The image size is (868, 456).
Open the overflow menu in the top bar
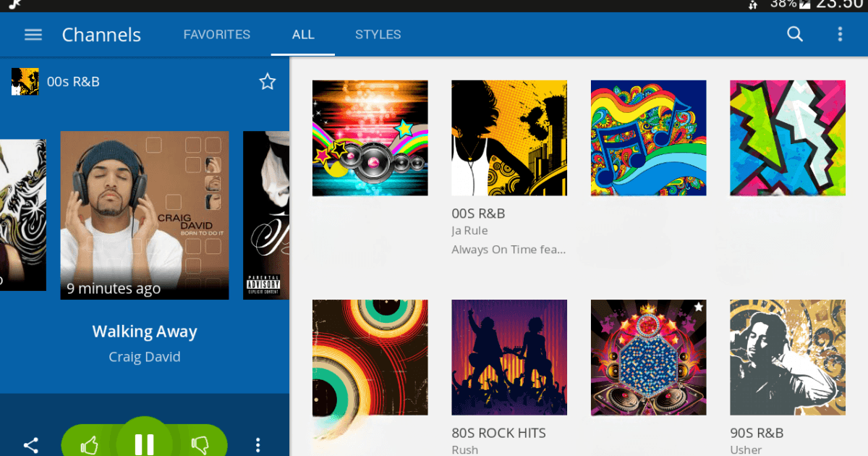coord(841,34)
